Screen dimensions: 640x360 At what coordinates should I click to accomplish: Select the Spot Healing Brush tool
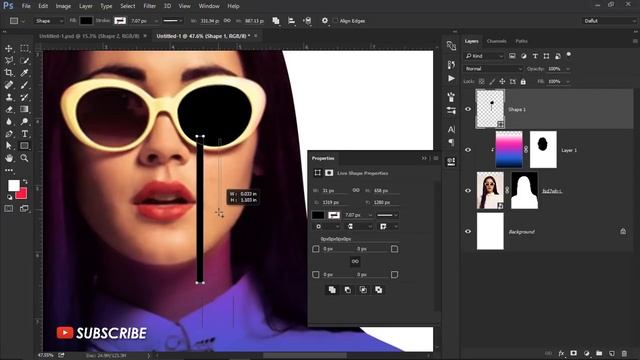(x=9, y=85)
